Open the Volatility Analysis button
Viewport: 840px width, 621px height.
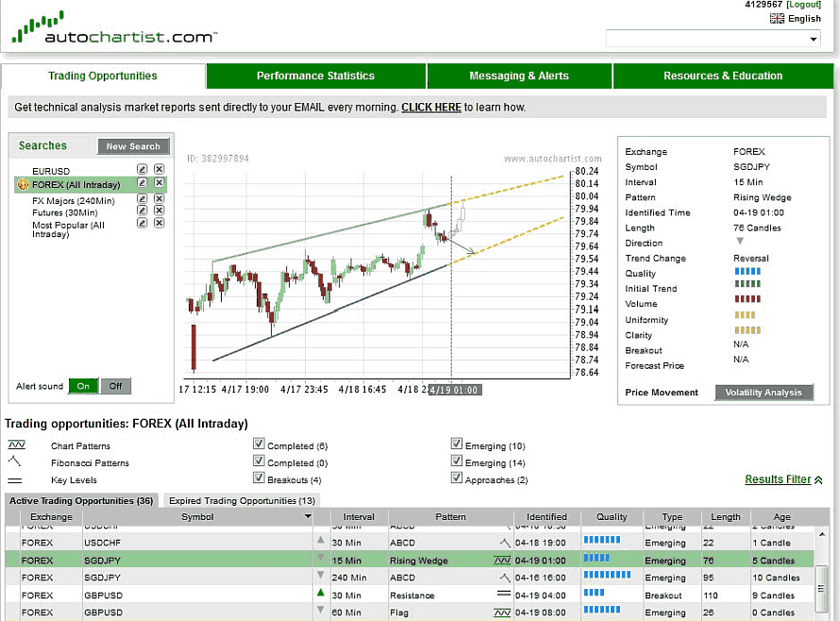pyautogui.click(x=764, y=393)
